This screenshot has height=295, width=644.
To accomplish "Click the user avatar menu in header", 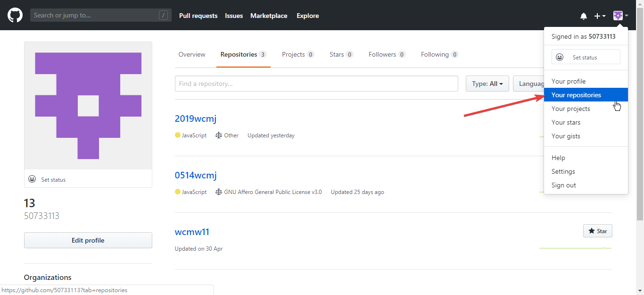I will click(620, 16).
